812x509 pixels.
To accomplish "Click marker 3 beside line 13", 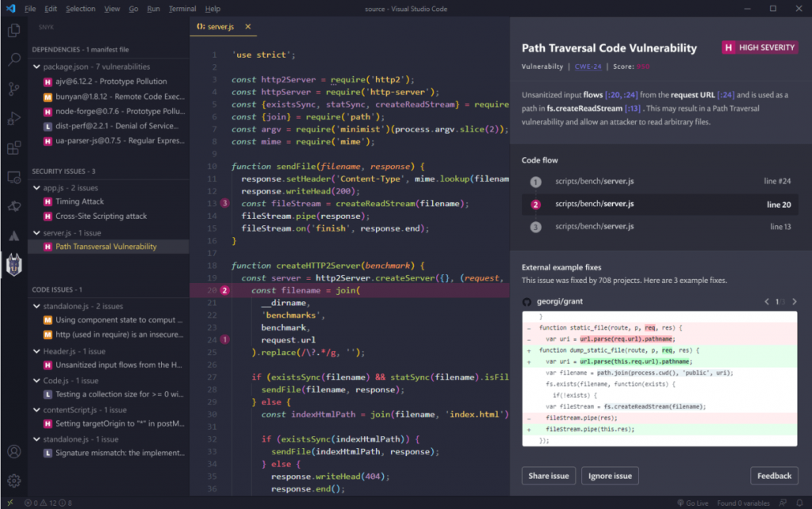I will point(224,204).
